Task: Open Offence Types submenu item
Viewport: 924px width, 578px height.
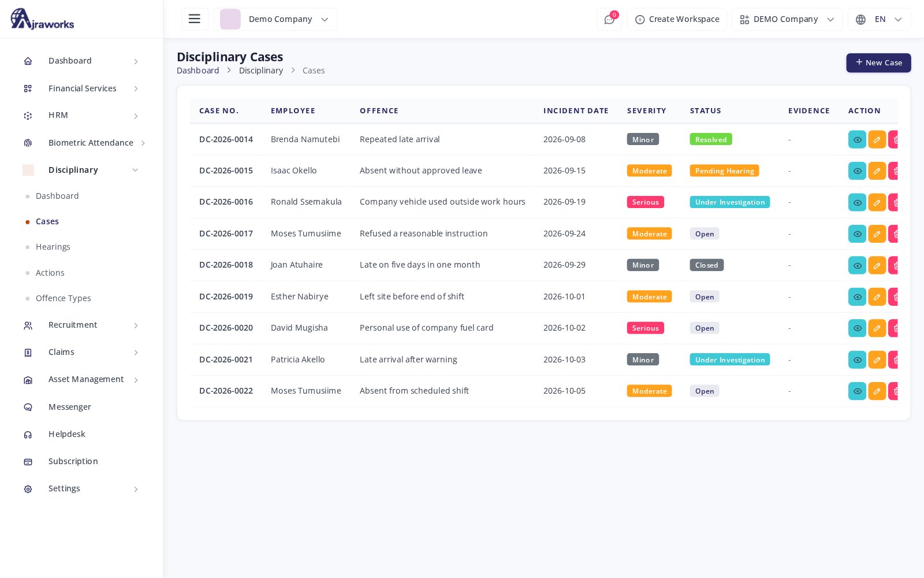Action: coord(64,298)
